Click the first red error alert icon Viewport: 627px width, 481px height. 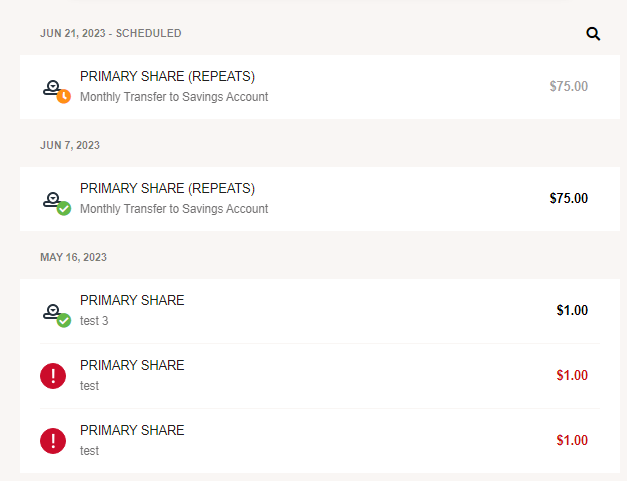pyautogui.click(x=53, y=376)
